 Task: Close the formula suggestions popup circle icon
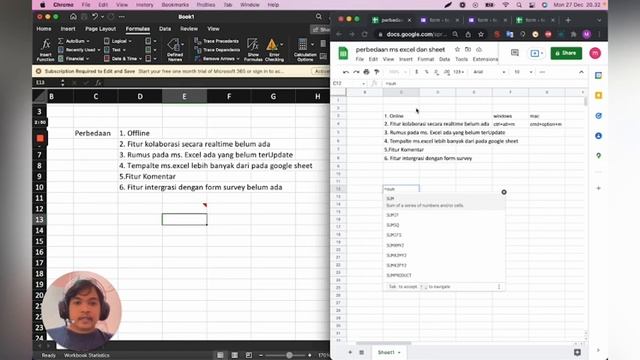coord(504,192)
